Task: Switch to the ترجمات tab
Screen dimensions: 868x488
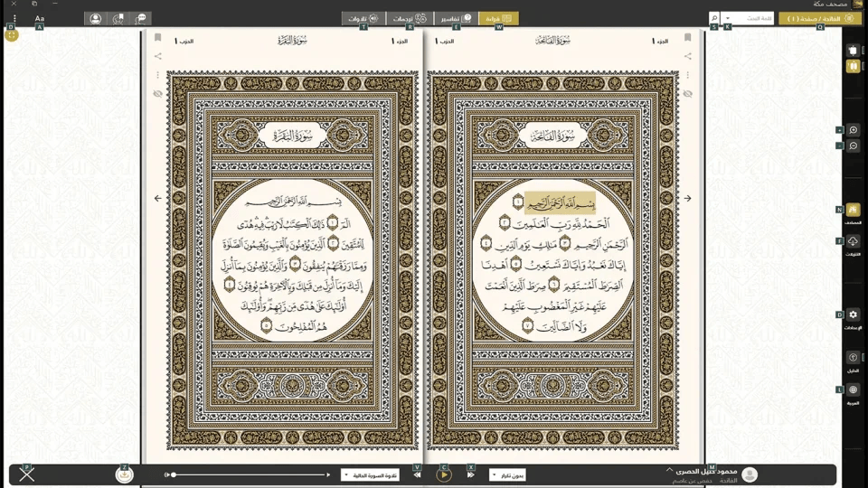Action: point(409,18)
